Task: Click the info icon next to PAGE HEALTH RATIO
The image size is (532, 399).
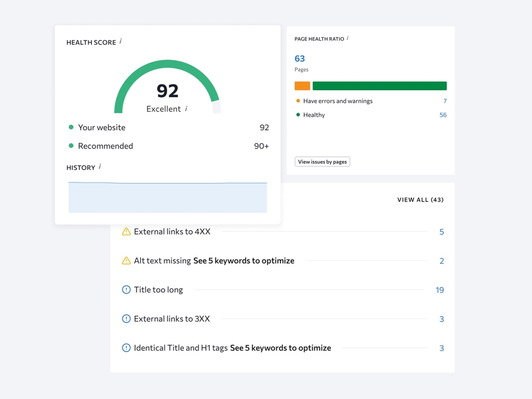Action: pos(348,38)
